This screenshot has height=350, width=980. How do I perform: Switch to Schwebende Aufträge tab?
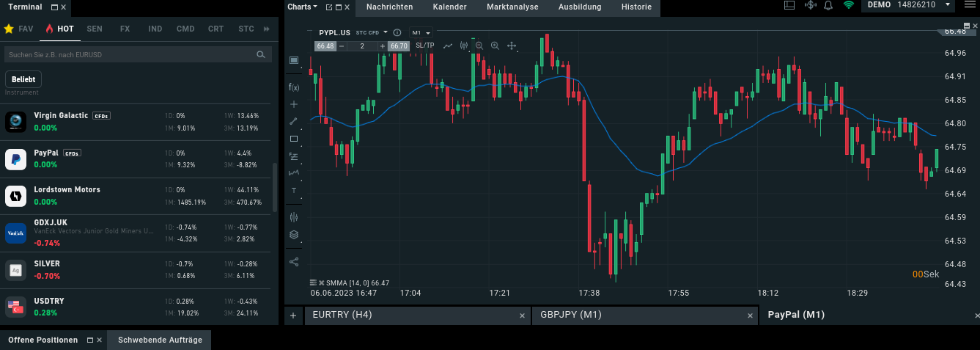(x=160, y=340)
